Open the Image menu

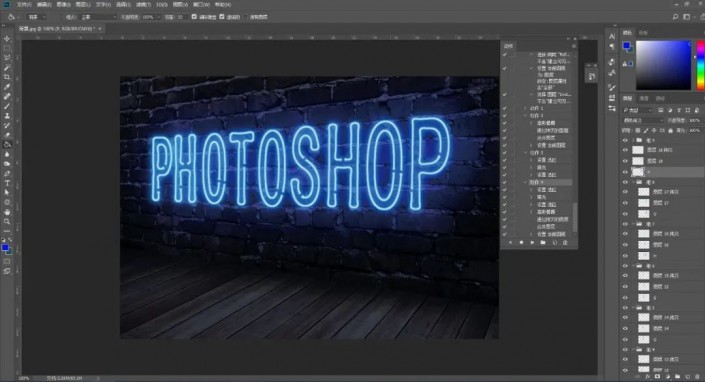click(63, 4)
